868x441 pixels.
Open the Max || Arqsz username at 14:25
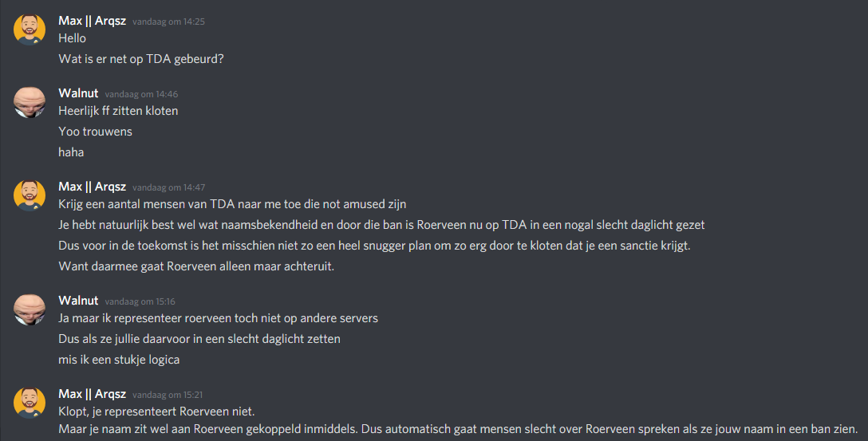[x=92, y=21]
